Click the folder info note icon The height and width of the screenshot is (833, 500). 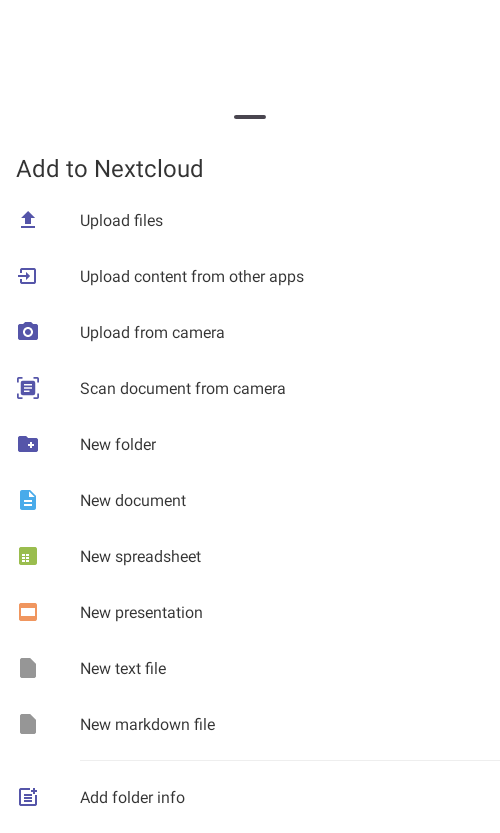pyautogui.click(x=28, y=797)
